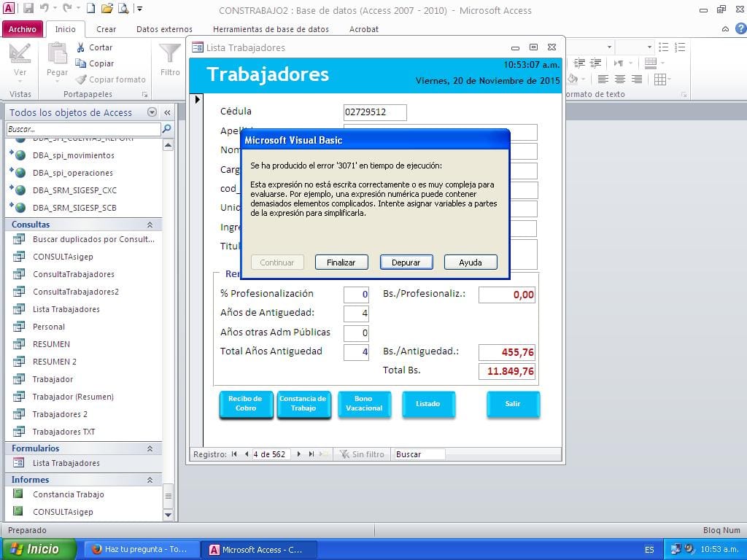Image resolution: width=747 pixels, height=560 pixels.
Task: Open the Todos los objetos de Access dropdown
Action: coord(152,112)
